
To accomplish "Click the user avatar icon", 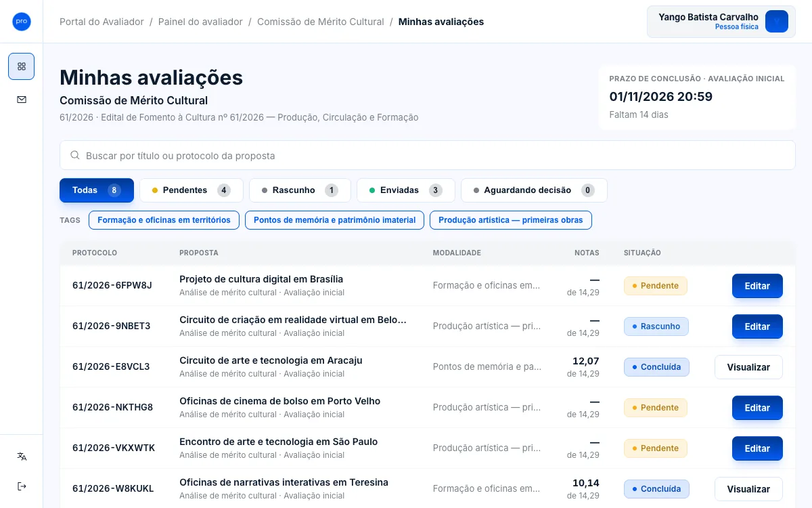I will point(777,22).
